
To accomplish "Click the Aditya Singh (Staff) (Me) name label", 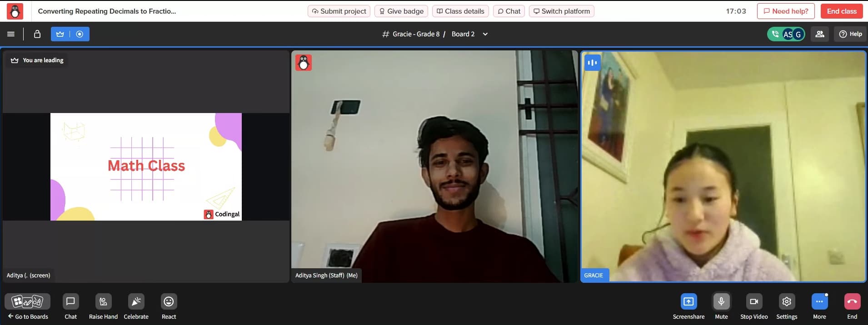I will tap(326, 276).
